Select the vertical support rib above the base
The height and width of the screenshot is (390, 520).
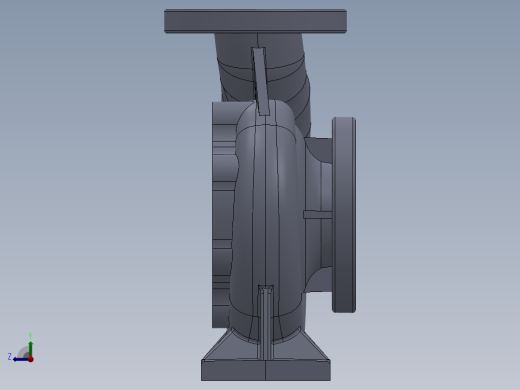266,322
